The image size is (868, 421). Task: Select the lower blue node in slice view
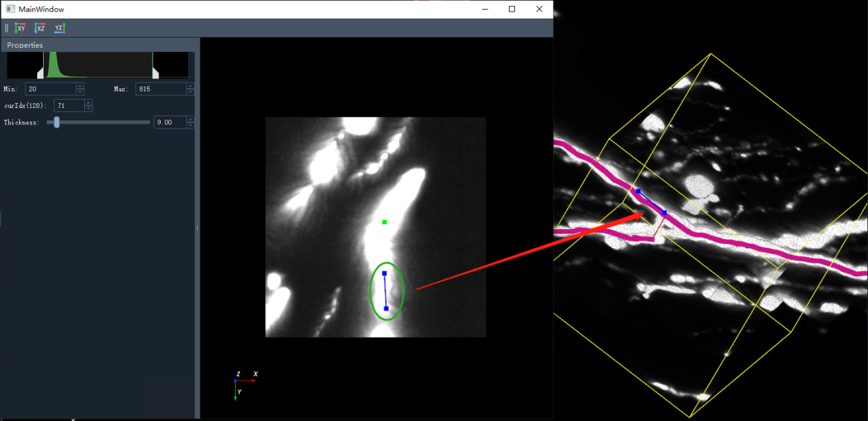(386, 309)
